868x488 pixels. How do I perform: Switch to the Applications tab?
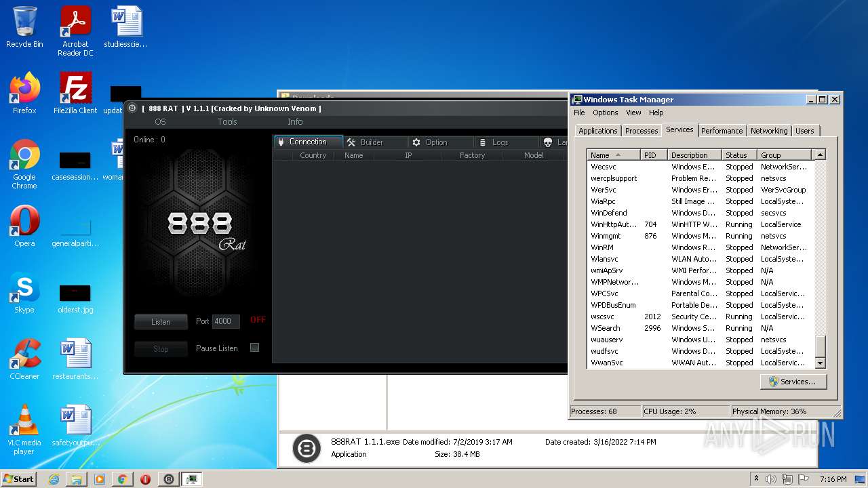click(x=598, y=131)
